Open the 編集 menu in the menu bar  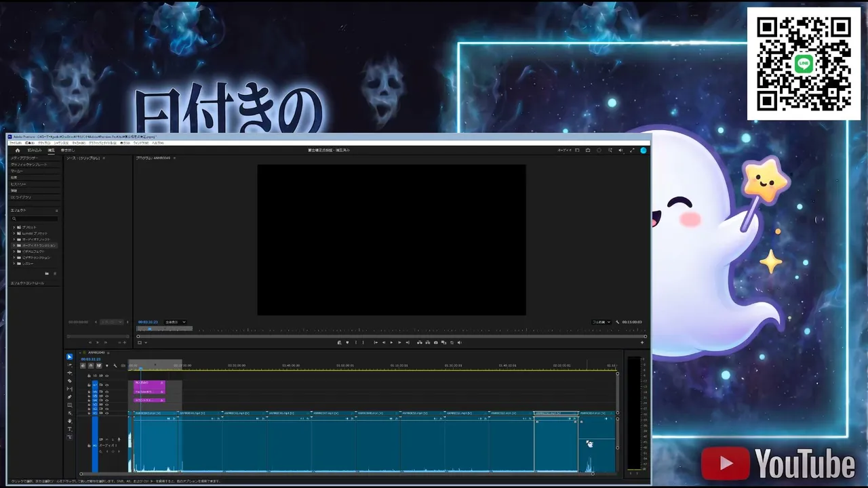(30, 143)
